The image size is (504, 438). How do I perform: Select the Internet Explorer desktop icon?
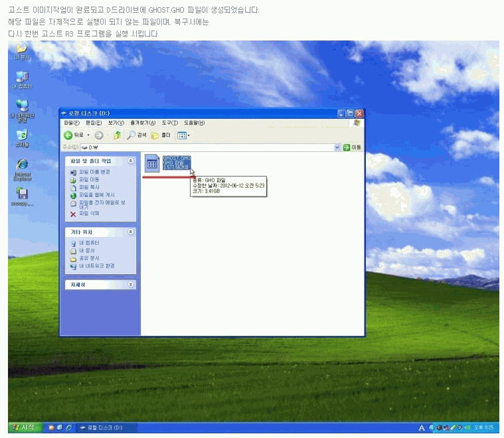[22, 169]
